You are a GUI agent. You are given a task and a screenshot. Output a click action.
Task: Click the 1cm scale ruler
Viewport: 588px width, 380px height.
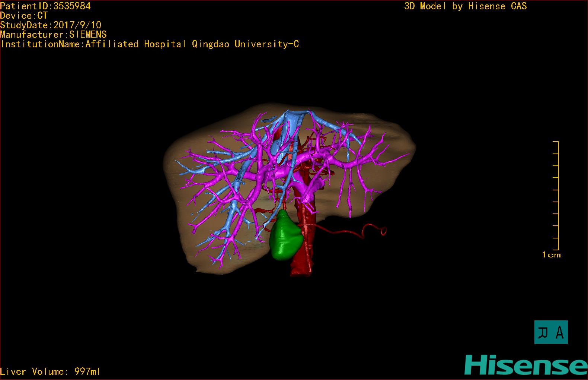coord(556,196)
